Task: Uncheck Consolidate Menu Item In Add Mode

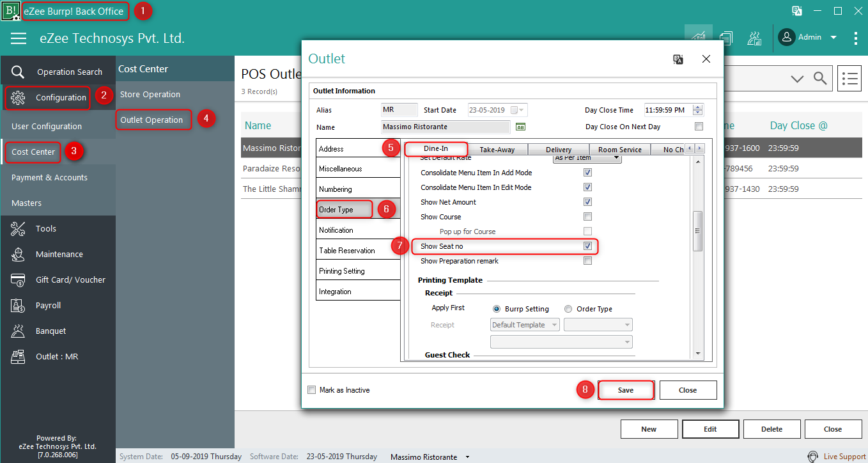Action: 587,173
